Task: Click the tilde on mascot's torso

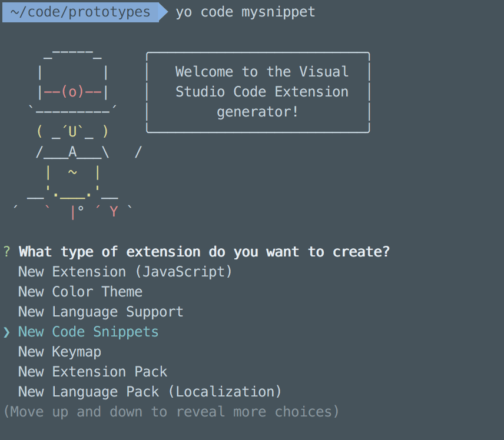Action: point(72,172)
